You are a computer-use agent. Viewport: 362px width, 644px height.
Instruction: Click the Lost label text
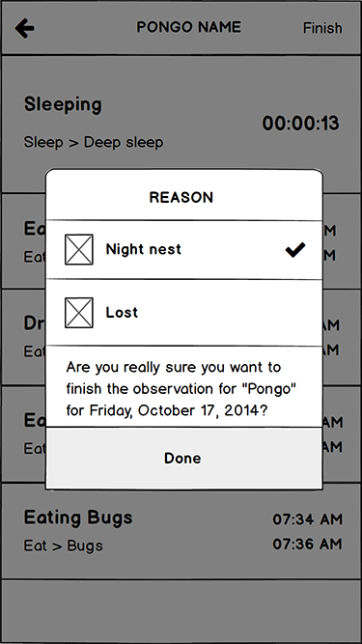tap(122, 313)
